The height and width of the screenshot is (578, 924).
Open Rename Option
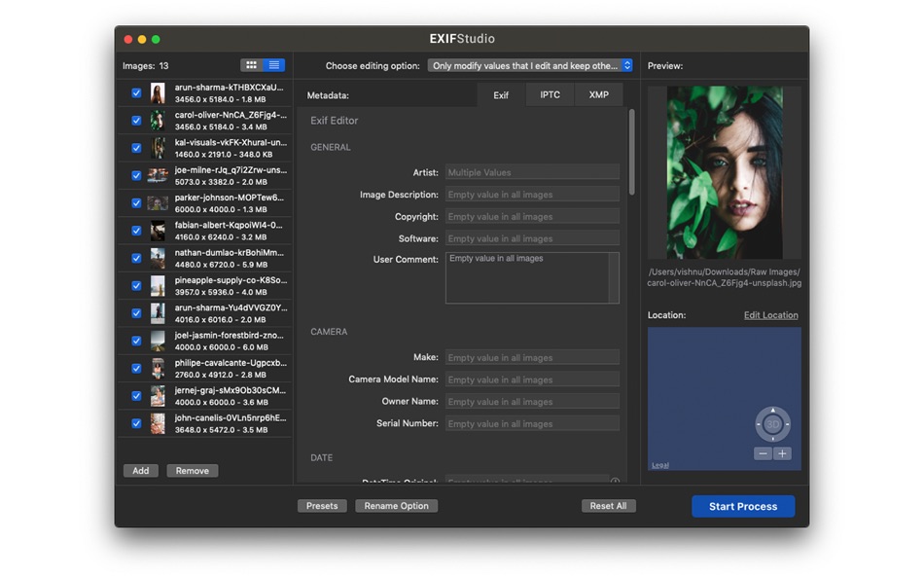click(396, 506)
